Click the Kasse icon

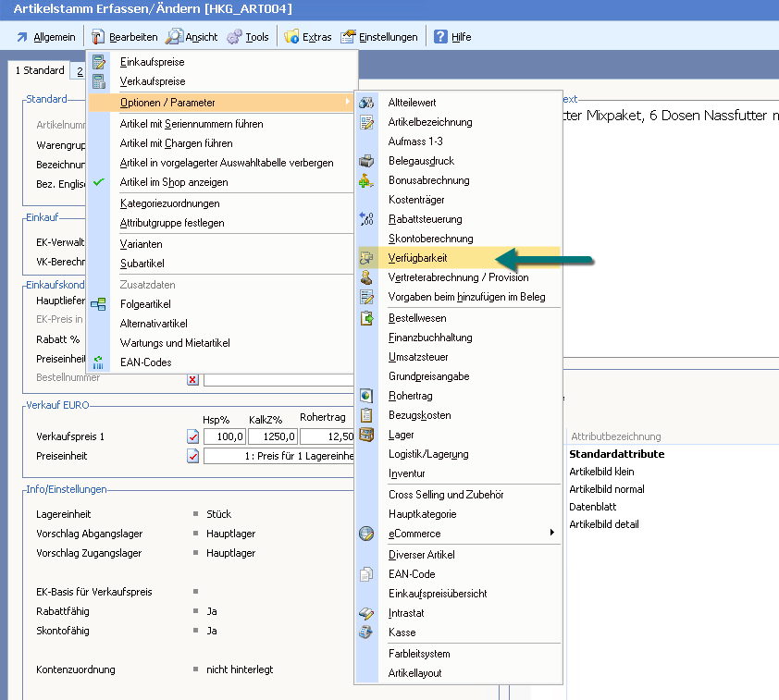[x=366, y=632]
